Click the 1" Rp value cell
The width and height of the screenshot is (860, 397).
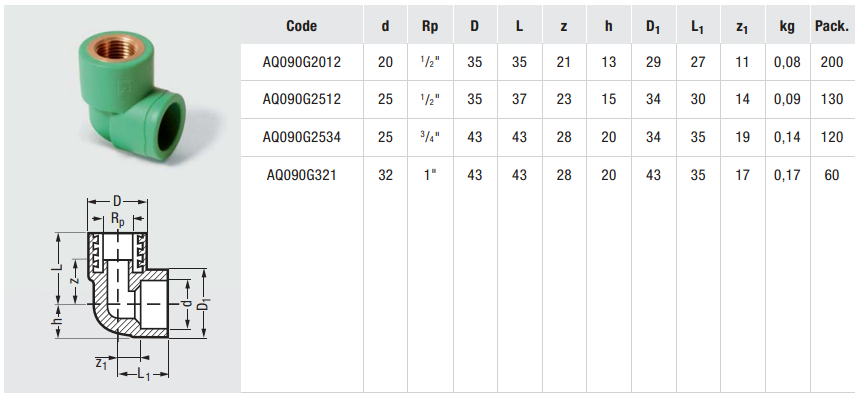(x=431, y=174)
